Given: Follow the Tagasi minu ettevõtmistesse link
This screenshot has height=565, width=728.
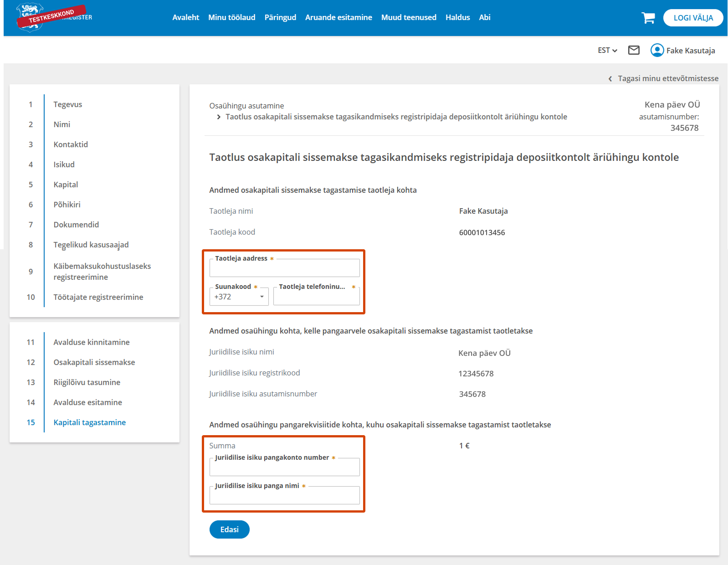Looking at the screenshot, I should point(668,78).
